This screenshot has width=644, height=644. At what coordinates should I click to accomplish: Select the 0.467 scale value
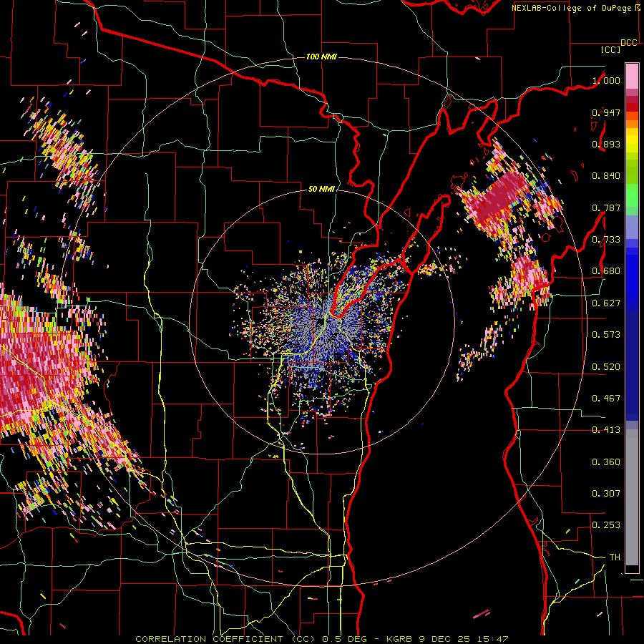pos(606,399)
